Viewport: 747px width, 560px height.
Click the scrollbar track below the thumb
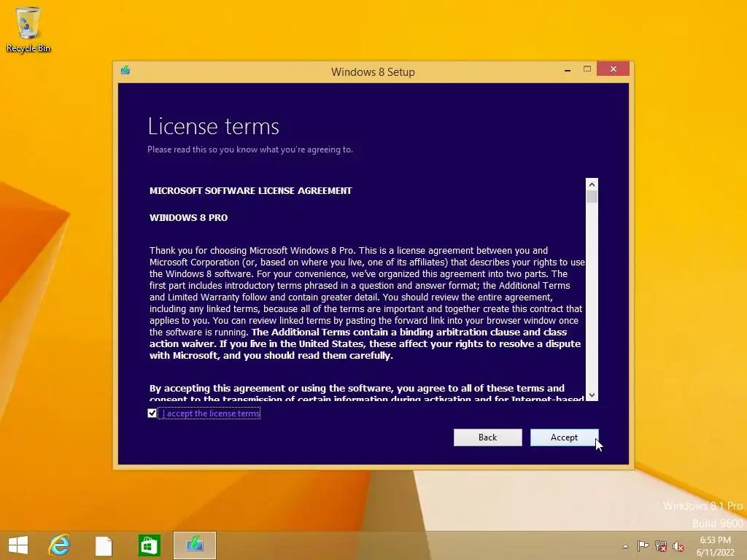[x=592, y=295]
